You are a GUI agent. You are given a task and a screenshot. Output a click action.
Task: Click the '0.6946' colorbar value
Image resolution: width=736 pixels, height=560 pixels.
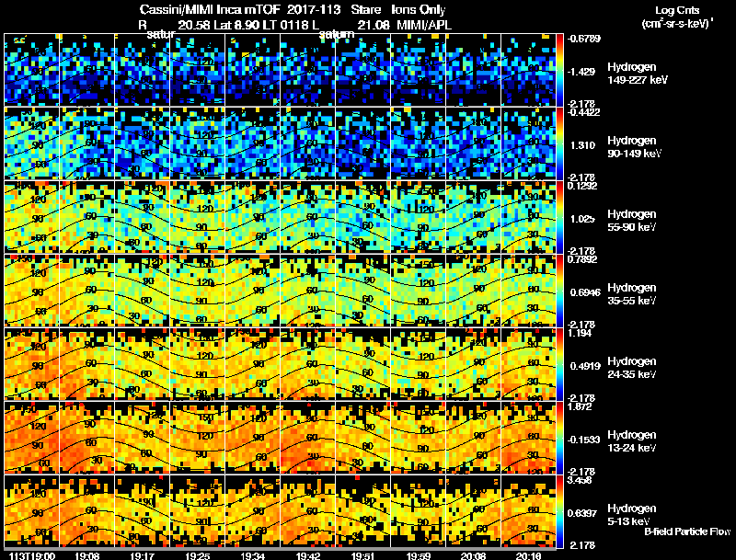click(x=585, y=292)
